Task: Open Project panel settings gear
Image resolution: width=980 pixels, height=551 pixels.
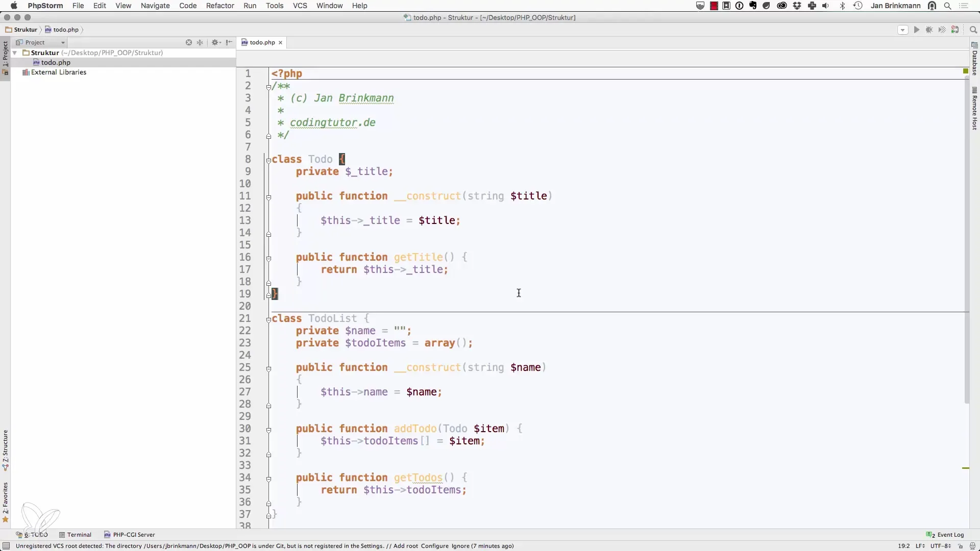Action: coord(216,42)
